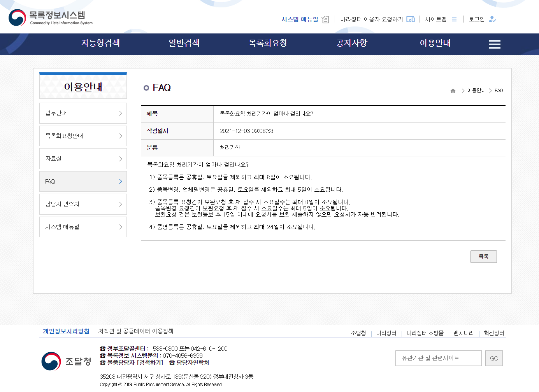Click the 로그인 link
This screenshot has width=539, height=392.
(x=477, y=19)
